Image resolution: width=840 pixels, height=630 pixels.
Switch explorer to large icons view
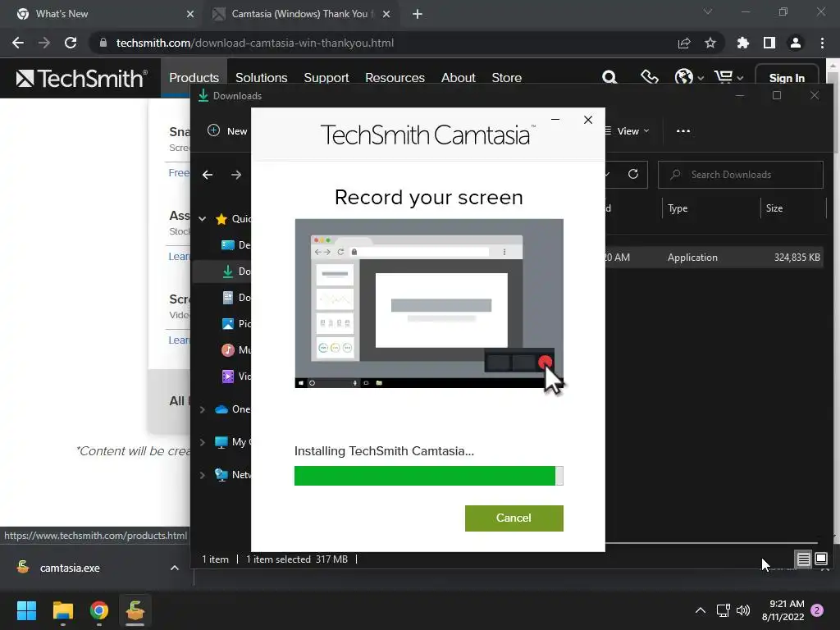point(821,559)
